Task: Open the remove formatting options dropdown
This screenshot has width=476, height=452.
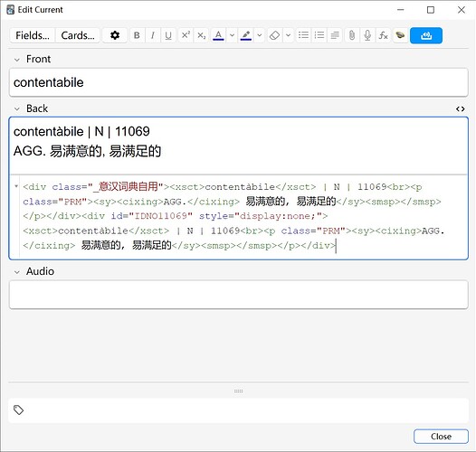Action: click(289, 35)
